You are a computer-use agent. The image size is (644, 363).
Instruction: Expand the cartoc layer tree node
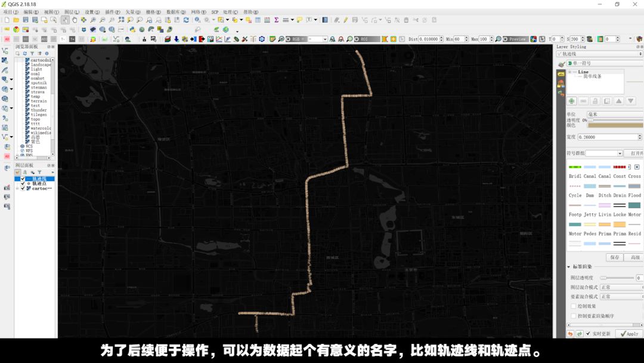(x=17, y=189)
